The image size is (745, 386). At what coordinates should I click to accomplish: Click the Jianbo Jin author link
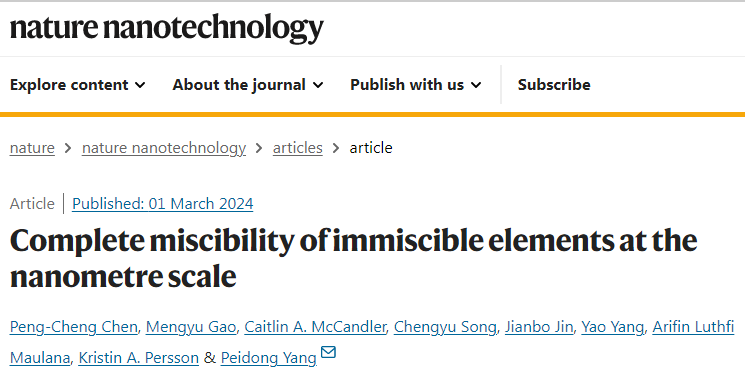pyautogui.click(x=539, y=327)
